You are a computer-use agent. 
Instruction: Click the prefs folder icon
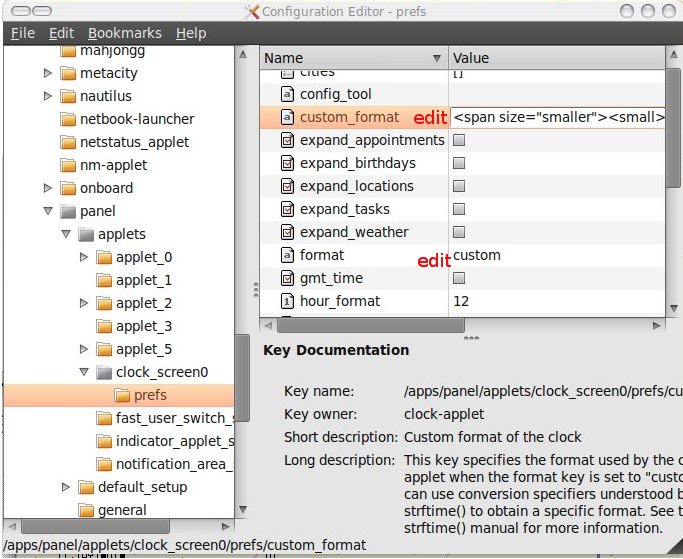point(122,395)
